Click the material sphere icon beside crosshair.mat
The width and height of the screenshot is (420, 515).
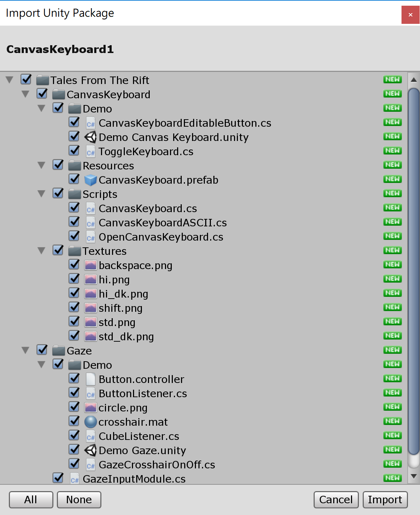point(90,421)
